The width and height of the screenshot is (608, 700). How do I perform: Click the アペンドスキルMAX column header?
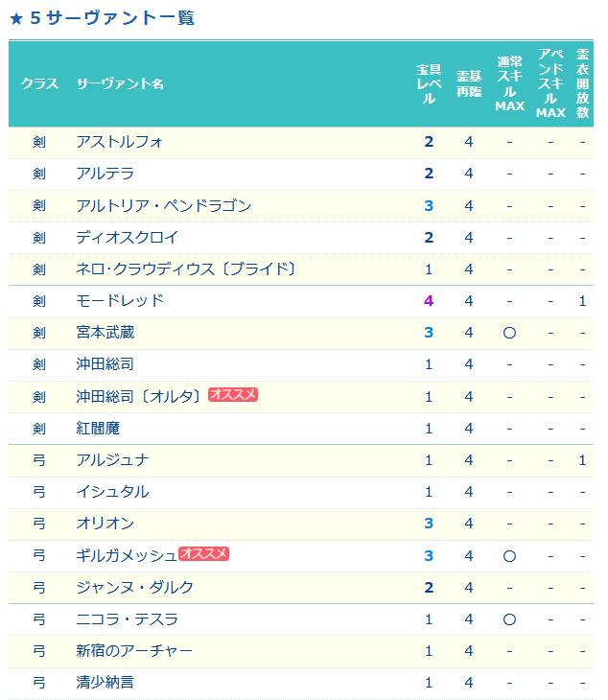point(550,83)
